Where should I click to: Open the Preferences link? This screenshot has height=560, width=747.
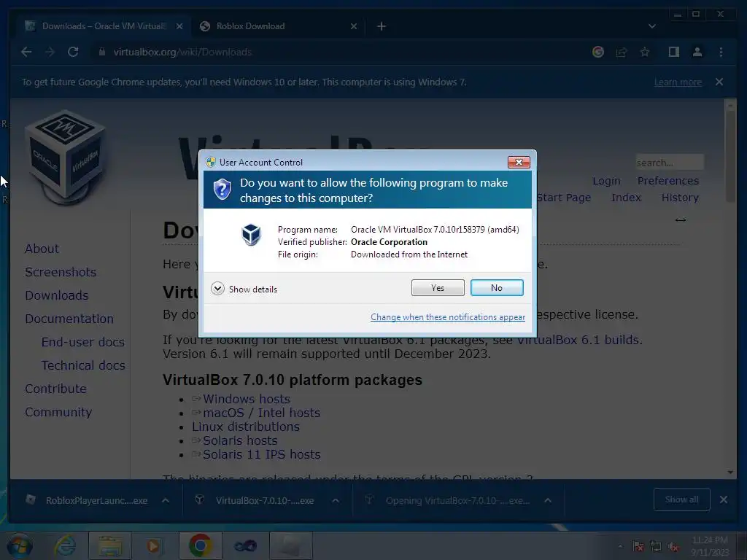[x=668, y=181]
